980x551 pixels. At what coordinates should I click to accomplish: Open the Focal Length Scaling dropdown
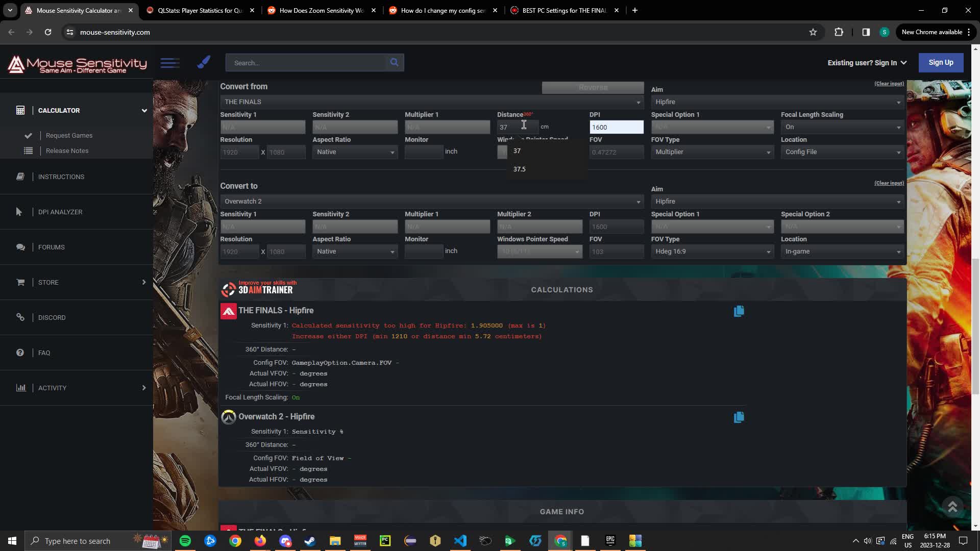point(842,127)
